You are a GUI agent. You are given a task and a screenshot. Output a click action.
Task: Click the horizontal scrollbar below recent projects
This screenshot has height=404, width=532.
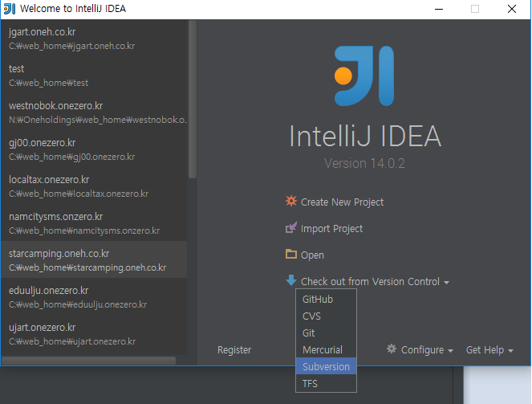(x=89, y=360)
